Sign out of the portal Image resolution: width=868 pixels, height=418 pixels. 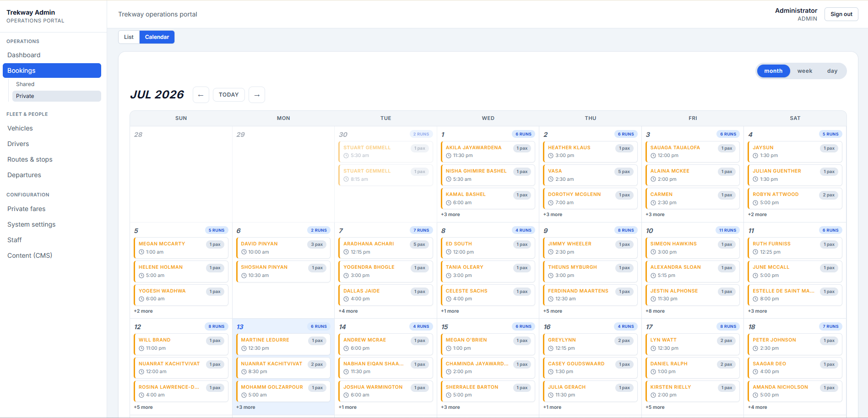click(x=841, y=14)
